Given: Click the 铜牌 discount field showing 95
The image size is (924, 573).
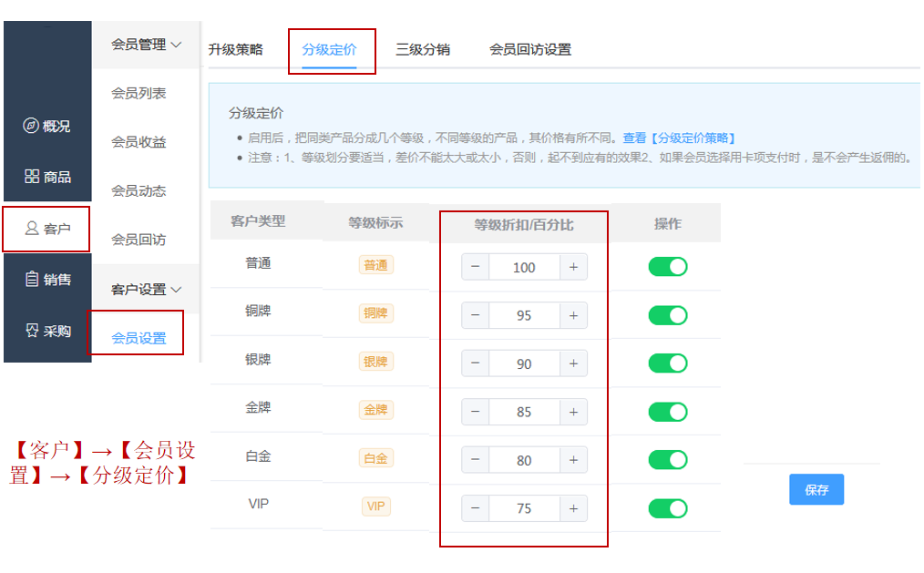Looking at the screenshot, I should tap(524, 315).
